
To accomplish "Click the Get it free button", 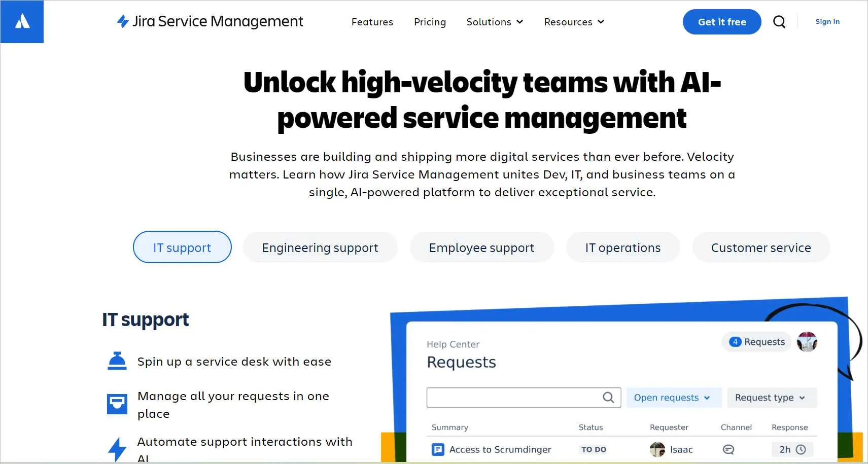I will tap(722, 22).
